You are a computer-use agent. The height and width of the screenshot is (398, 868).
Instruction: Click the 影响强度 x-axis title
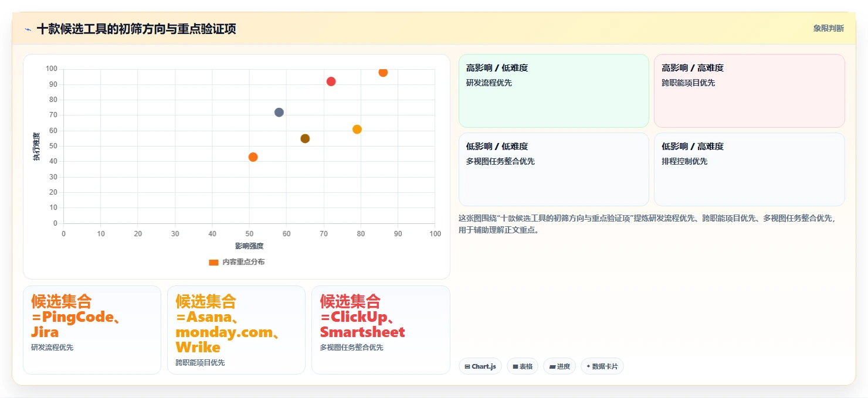[249, 246]
